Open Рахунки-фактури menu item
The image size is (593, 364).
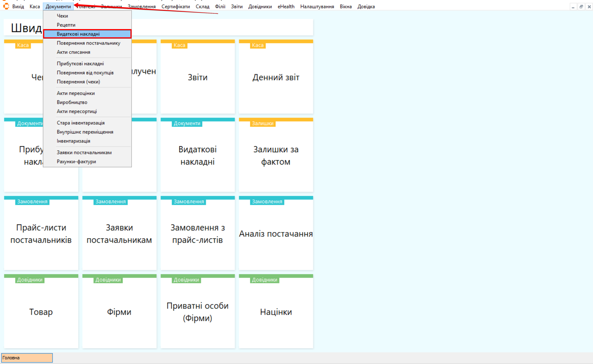click(x=76, y=162)
